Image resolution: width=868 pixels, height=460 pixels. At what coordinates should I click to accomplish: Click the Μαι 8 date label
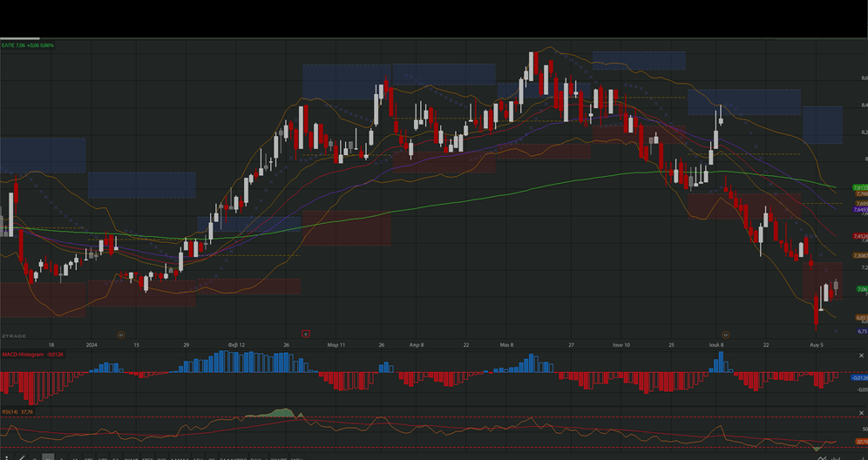click(506, 345)
